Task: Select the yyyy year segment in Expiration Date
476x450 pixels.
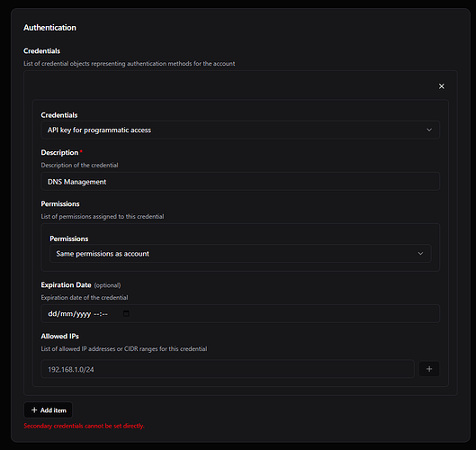Action: pos(84,314)
